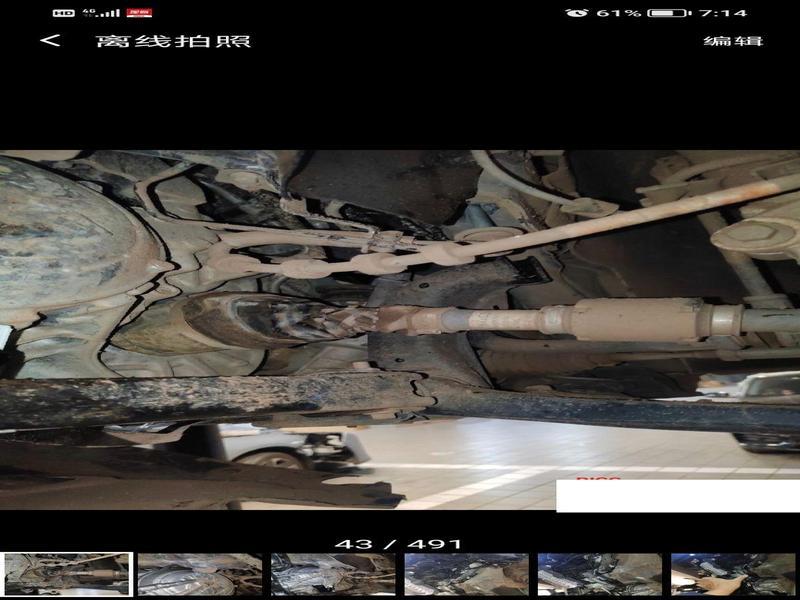
Task: Switch to the fifth thumbnail in strip
Action: coord(599,574)
